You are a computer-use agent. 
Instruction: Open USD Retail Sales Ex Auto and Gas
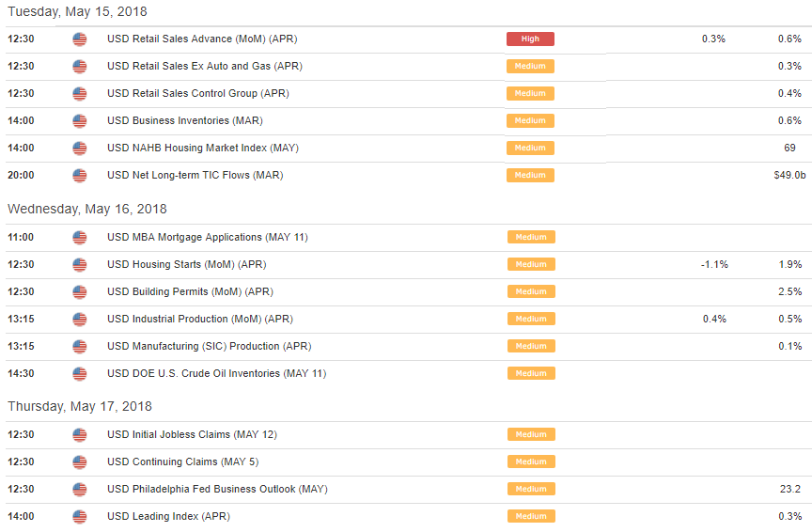(204, 67)
